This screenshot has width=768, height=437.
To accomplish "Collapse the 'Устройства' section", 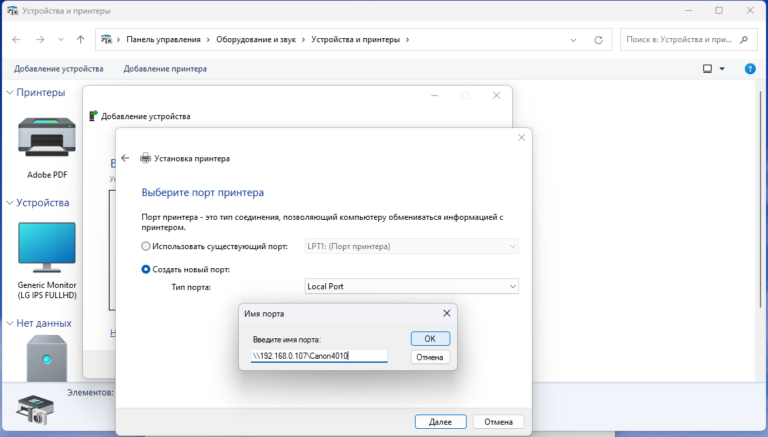I will pyautogui.click(x=10, y=203).
